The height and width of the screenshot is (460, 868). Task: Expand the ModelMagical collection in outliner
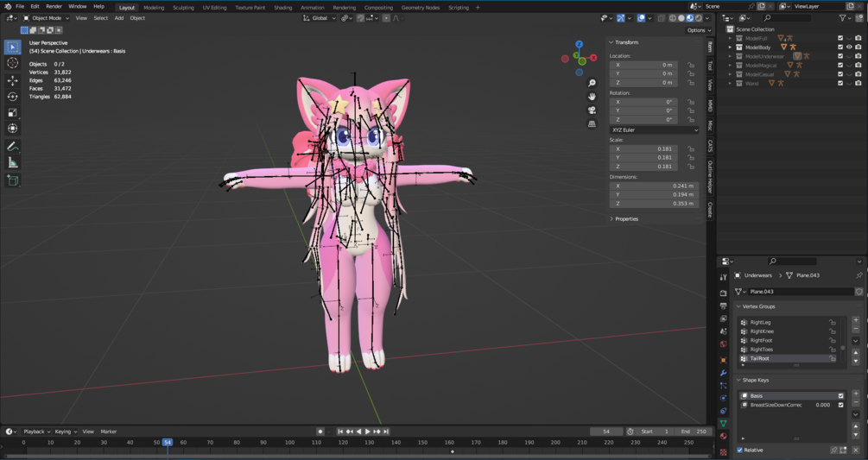730,66
